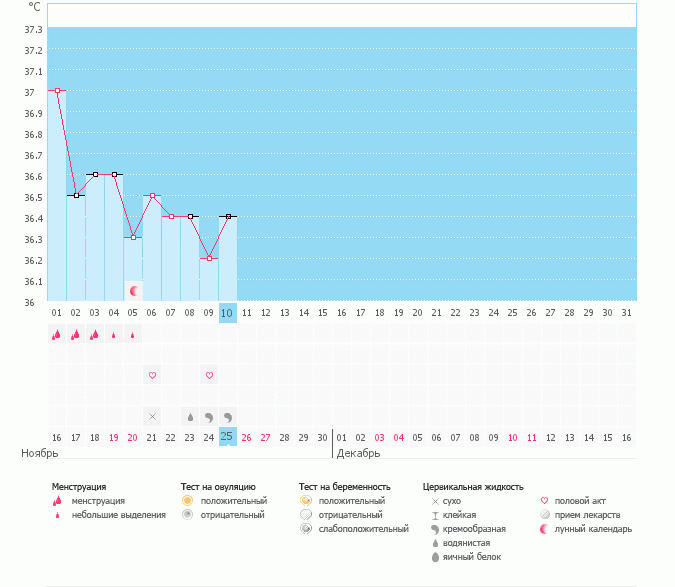Select the 37.0 temperature point on day 01
Viewport: 675px width, 587px height.
[x=57, y=91]
